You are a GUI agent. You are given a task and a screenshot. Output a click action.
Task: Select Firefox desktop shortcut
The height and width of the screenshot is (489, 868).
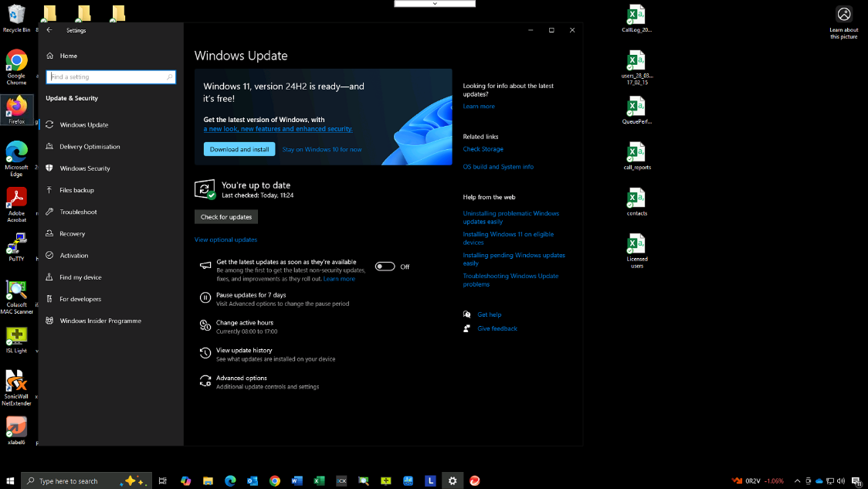pos(17,110)
